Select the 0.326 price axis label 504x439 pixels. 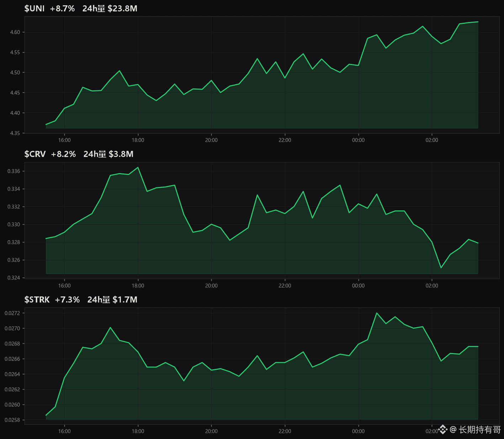(x=14, y=260)
